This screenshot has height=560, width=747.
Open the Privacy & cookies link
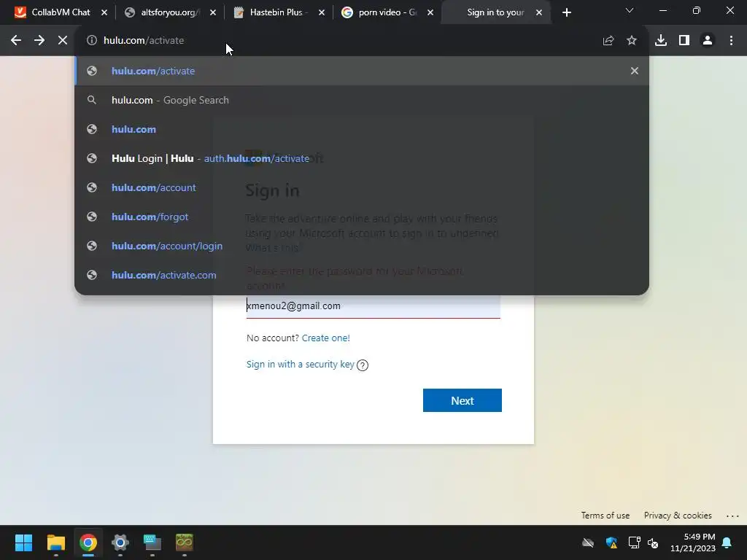678,516
